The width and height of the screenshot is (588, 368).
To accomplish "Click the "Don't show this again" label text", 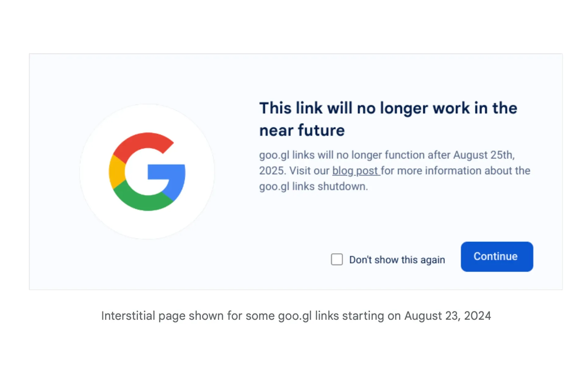I will tap(397, 260).
